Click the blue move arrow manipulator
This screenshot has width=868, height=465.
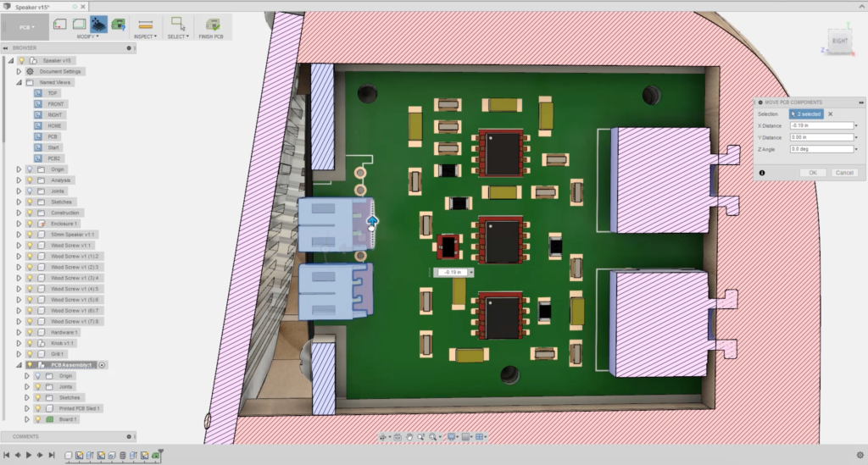coord(373,221)
